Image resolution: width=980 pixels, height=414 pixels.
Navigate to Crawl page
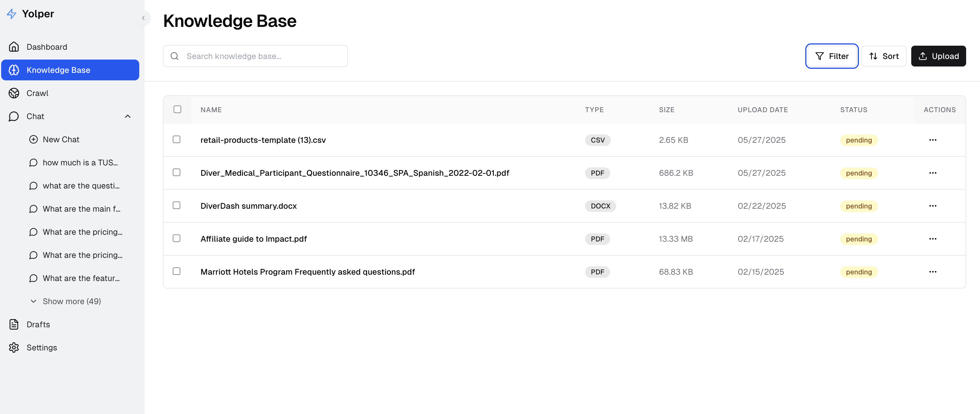(70, 93)
